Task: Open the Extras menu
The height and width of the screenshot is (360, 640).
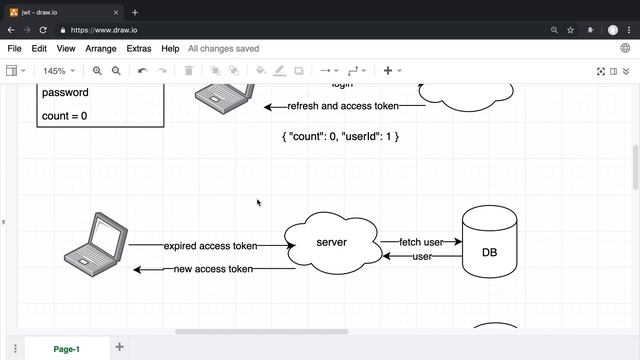Action: tap(139, 49)
